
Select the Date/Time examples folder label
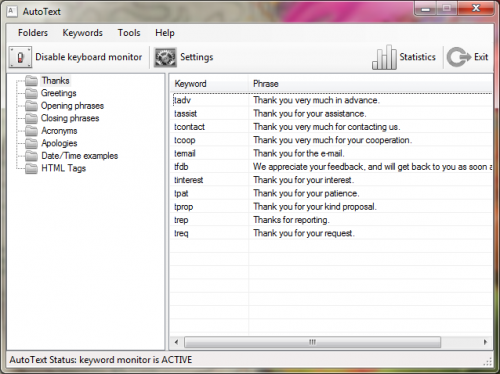(x=79, y=156)
